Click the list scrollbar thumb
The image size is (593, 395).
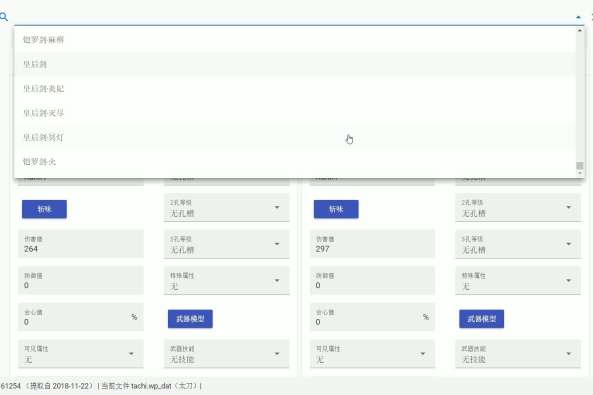pyautogui.click(x=579, y=166)
